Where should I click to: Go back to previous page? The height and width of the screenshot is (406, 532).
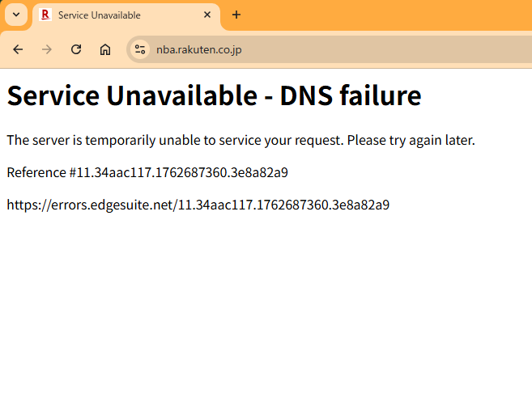click(x=18, y=49)
